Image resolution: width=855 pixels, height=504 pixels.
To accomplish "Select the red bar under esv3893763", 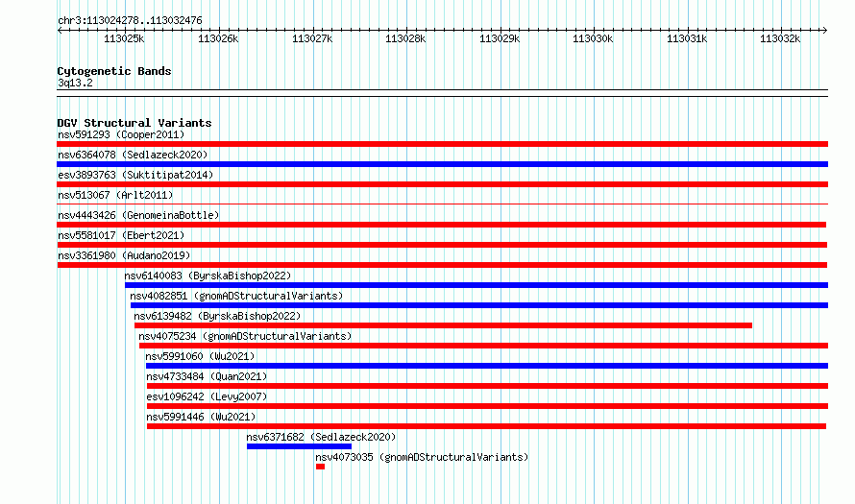I will 442,184.
